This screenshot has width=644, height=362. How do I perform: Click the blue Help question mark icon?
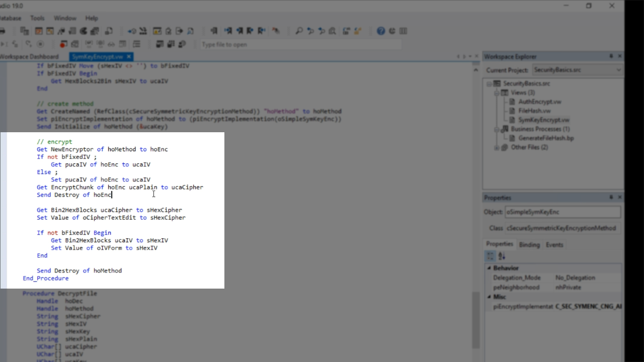tap(381, 31)
